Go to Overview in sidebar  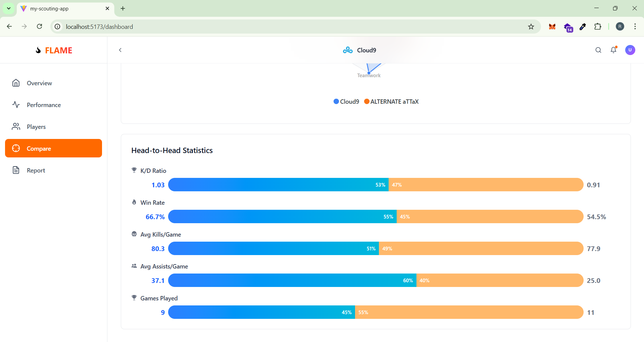[53, 83]
